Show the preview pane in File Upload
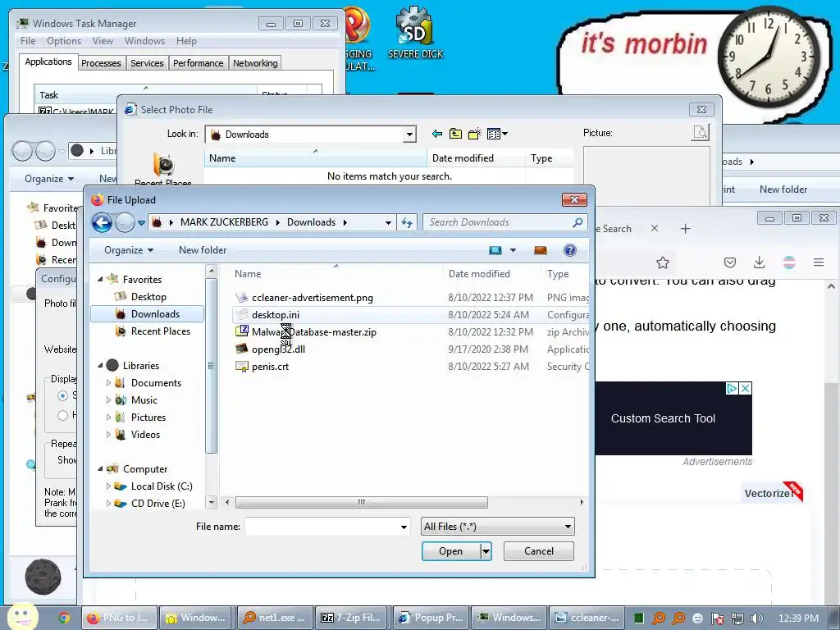Image resolution: width=840 pixels, height=630 pixels. click(x=541, y=250)
